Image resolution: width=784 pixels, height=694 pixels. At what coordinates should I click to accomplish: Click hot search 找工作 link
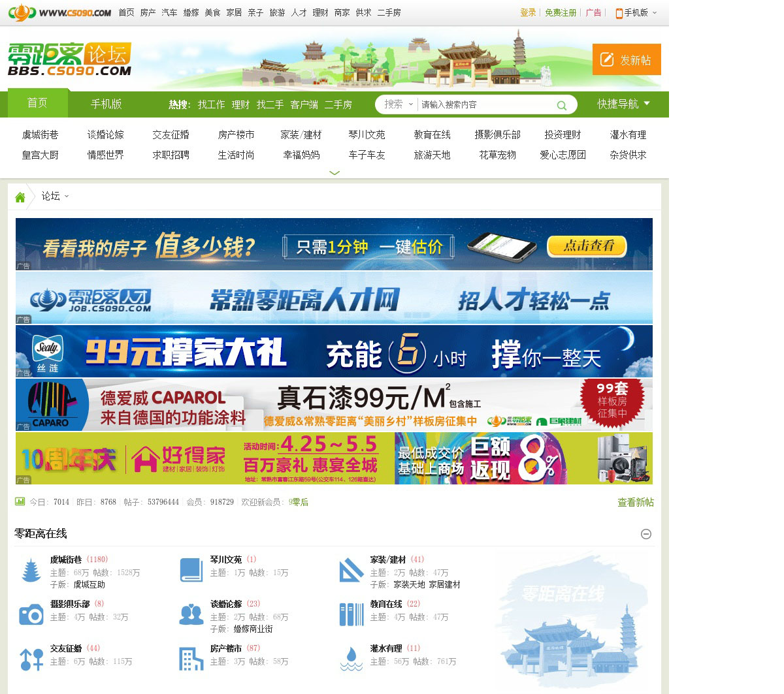point(211,104)
